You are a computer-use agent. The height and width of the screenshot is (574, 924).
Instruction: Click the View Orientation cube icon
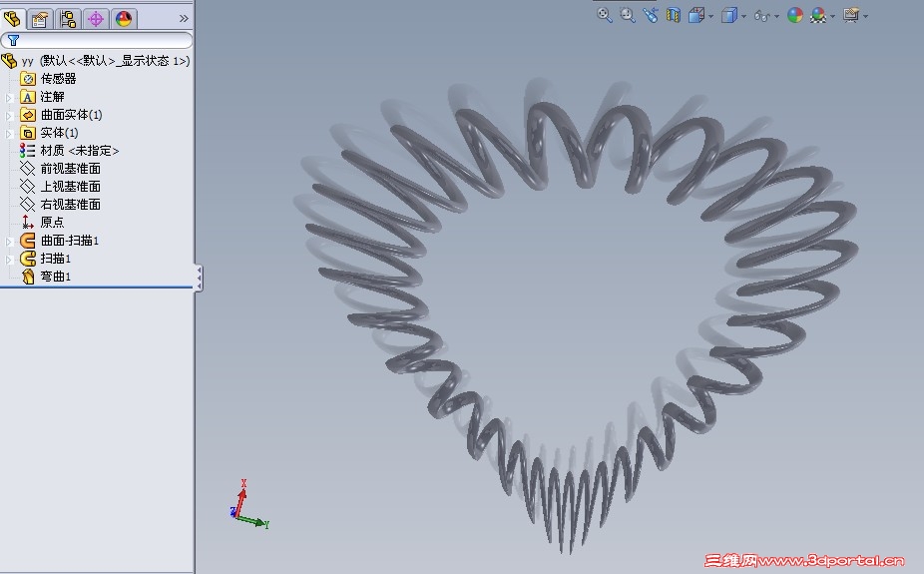(696, 15)
